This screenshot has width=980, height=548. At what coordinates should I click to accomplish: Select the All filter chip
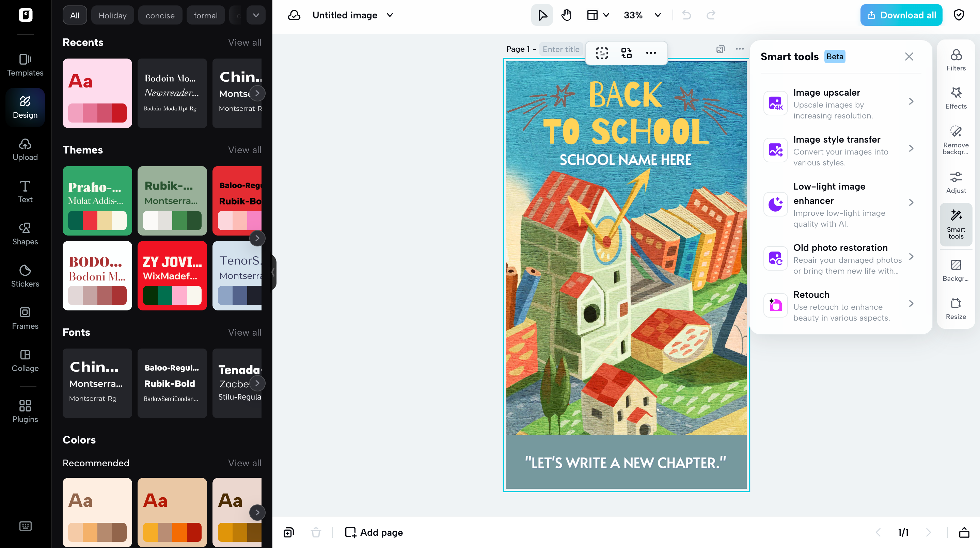(x=75, y=15)
